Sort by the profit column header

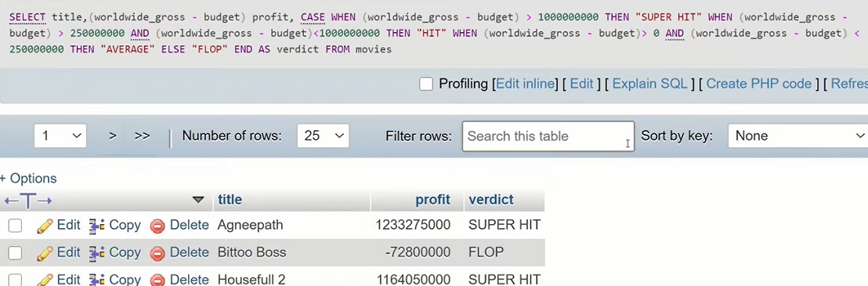(433, 200)
